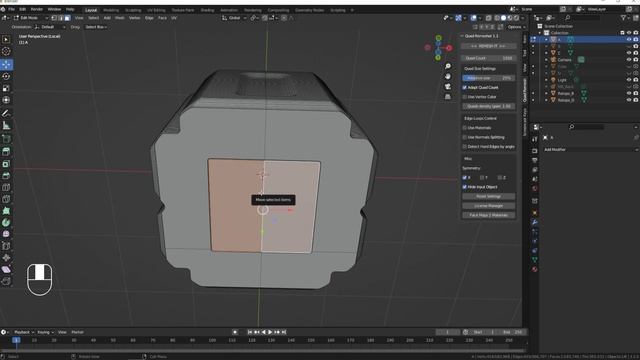Select the Extrude Region tool
Viewport: 640px width, 360px height.
[x=6, y=151]
